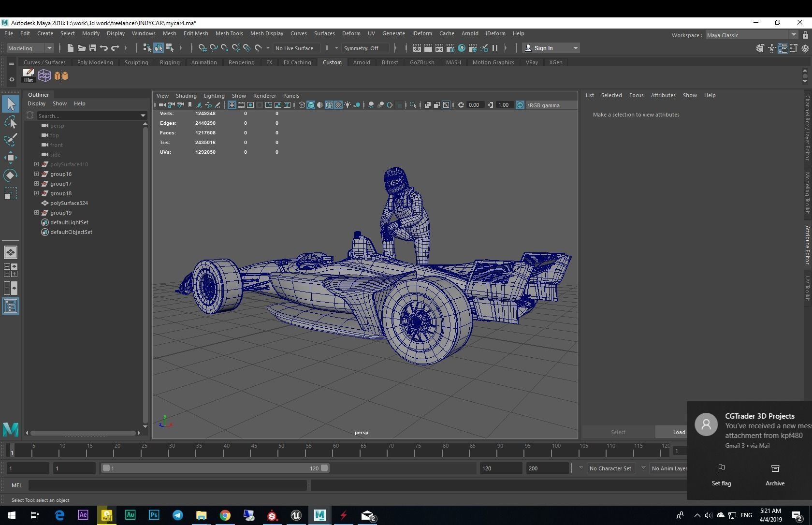Screen dimensions: 812x525
Task: Select by component type icon
Action: tap(170, 48)
